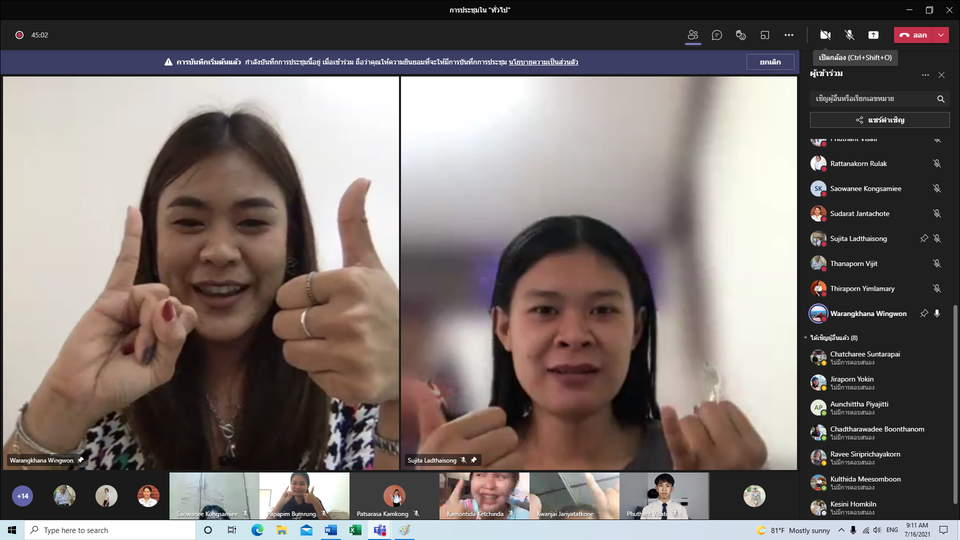Select Kwanjai Jariyatatkone video thumbnail
Screen dimensions: 960x540
tap(574, 495)
